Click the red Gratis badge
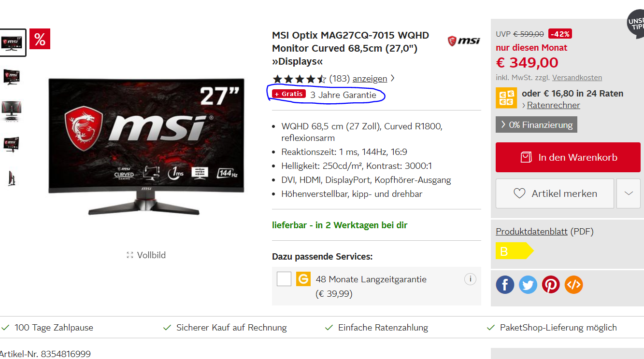The height and width of the screenshot is (359, 644). [289, 94]
